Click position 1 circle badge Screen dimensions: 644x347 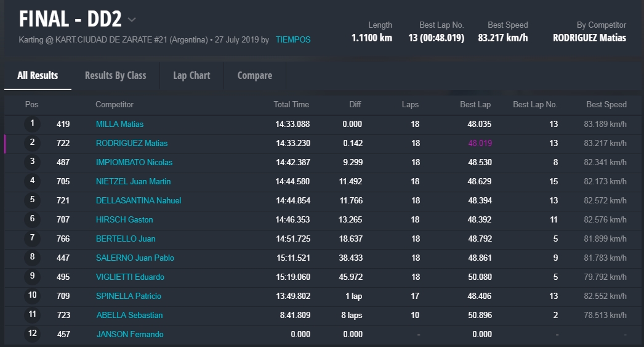(32, 124)
